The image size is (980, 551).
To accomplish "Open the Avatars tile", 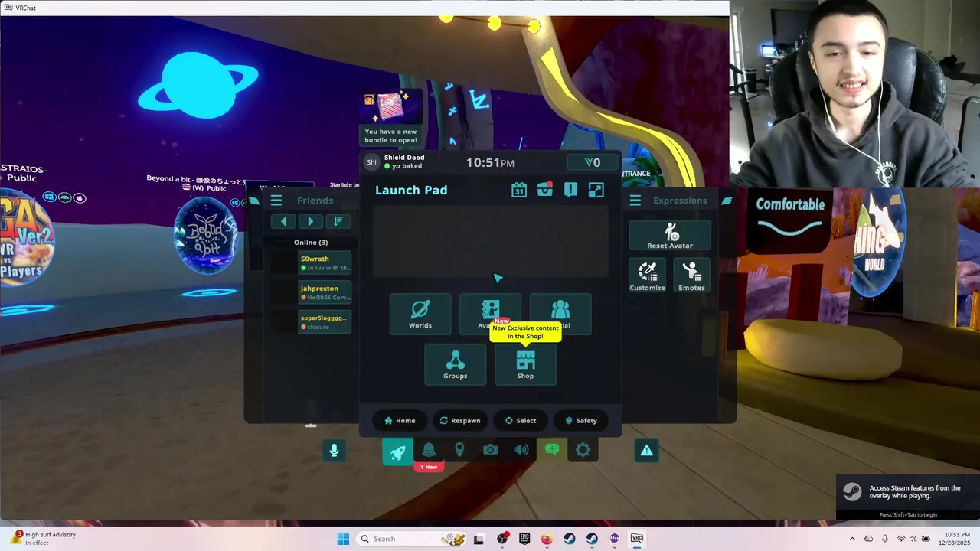I will click(x=491, y=314).
